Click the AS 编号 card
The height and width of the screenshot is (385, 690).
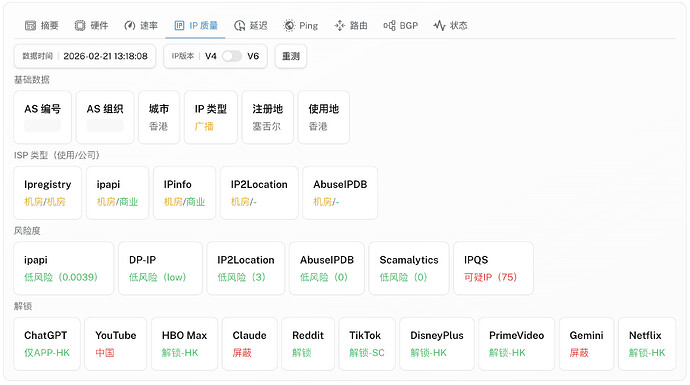[x=42, y=117]
